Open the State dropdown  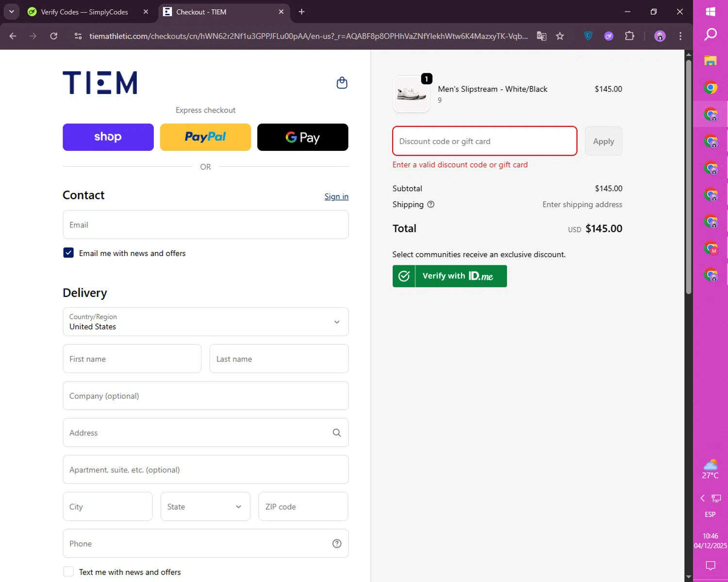pyautogui.click(x=205, y=506)
